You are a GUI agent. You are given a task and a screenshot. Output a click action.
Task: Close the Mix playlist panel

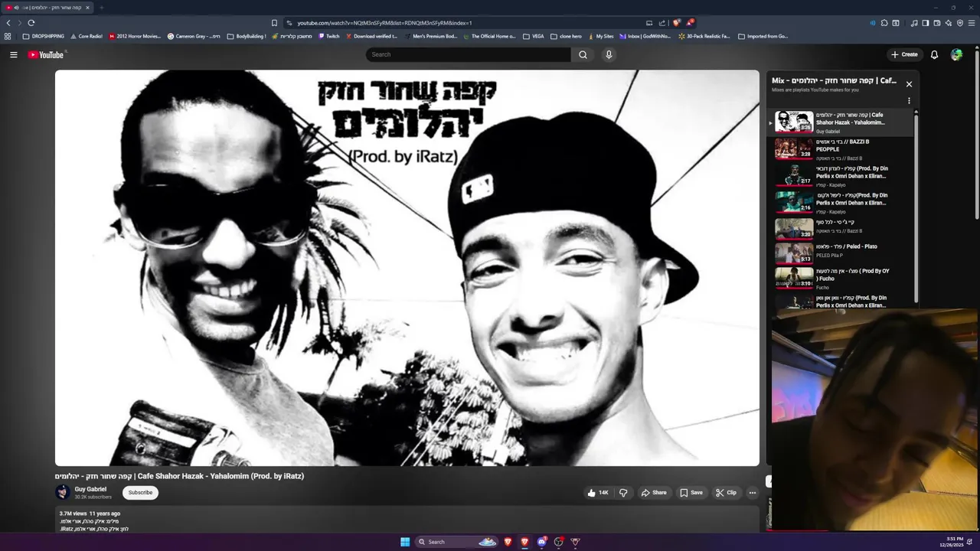(909, 84)
